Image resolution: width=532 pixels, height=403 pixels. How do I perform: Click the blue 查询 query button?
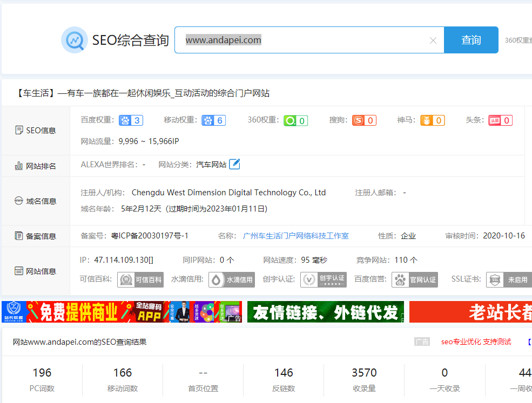click(x=471, y=39)
